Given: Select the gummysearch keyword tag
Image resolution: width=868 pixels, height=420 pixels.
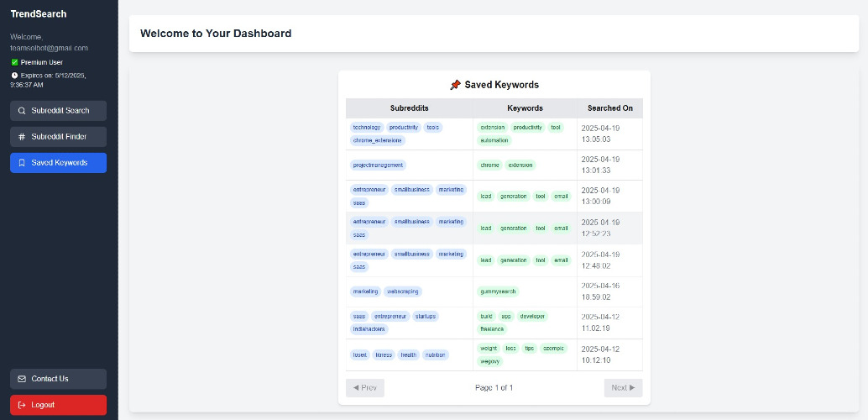Looking at the screenshot, I should click(498, 291).
